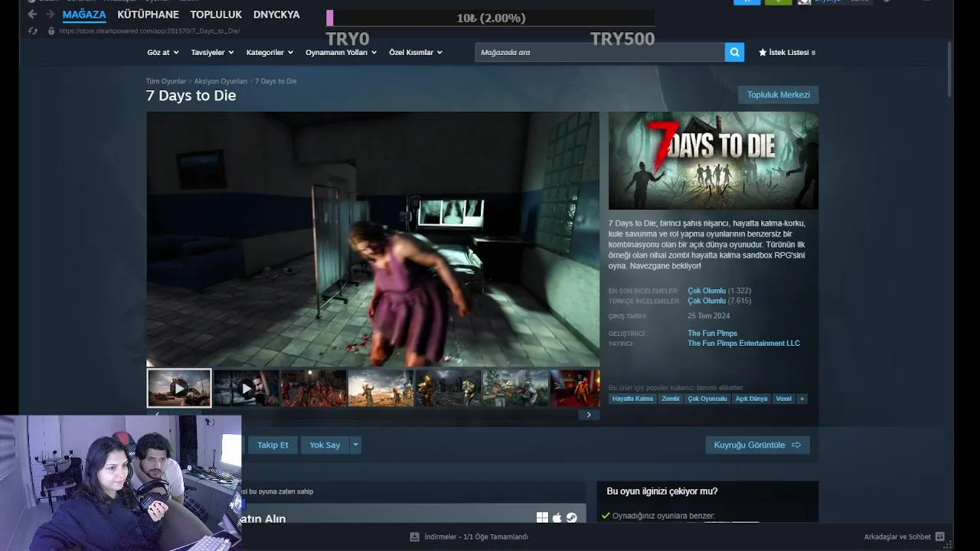
Task: Select the desert landscape fourth thumbnail
Action: pos(381,388)
